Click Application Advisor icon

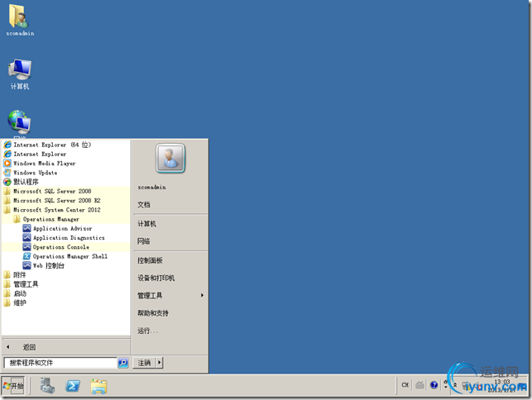pyautogui.click(x=26, y=229)
